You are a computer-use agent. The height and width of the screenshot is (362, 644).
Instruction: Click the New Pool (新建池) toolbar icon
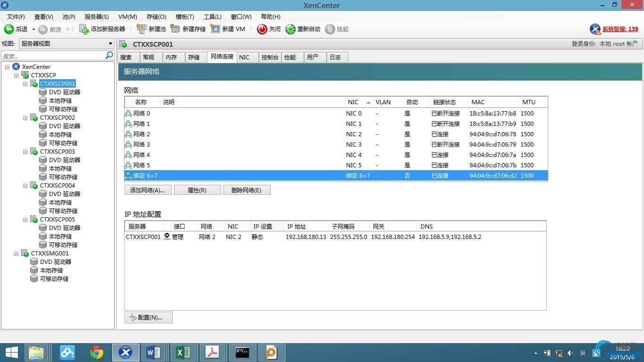point(141,29)
